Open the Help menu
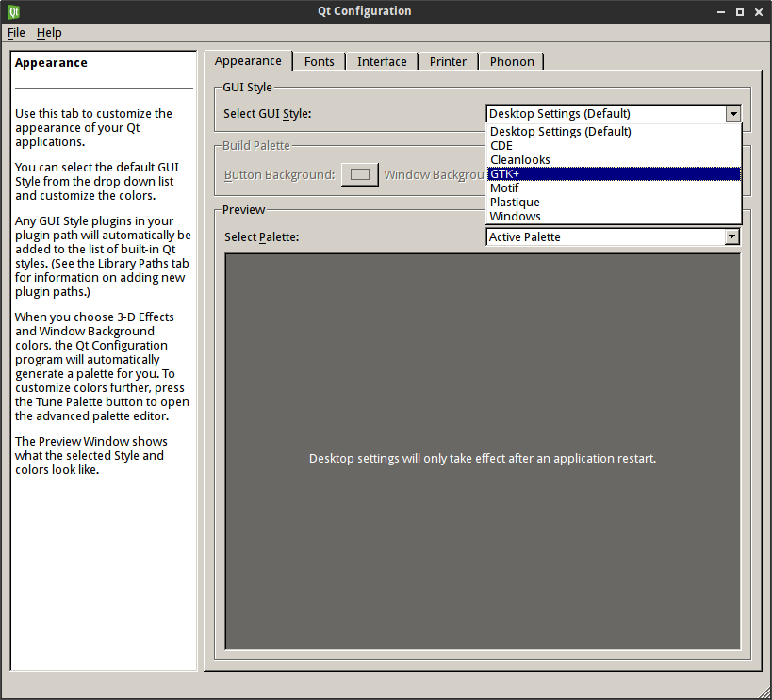 pos(49,33)
